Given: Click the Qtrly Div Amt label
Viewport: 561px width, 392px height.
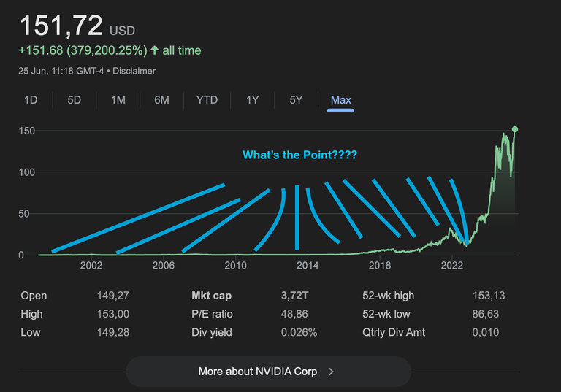Looking at the screenshot, I should point(394,332).
